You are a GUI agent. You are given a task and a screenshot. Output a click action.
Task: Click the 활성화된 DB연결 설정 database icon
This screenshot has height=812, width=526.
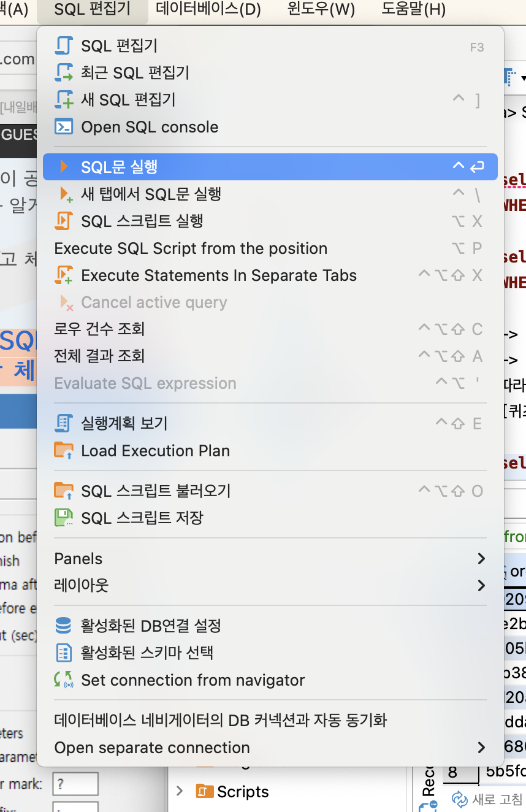[x=64, y=626]
